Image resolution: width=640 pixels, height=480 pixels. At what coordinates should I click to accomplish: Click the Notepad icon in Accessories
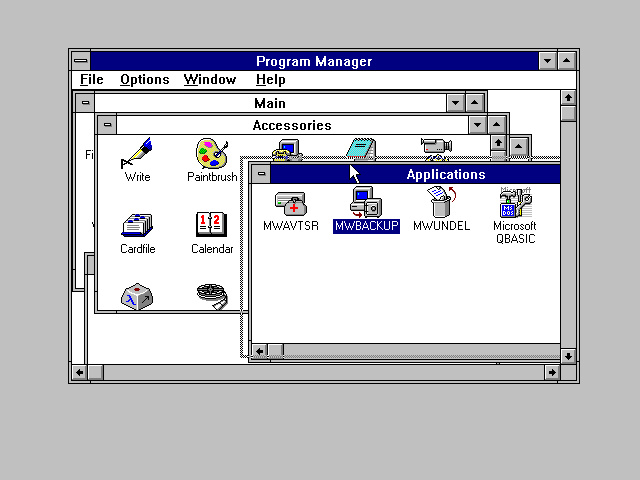point(362,149)
